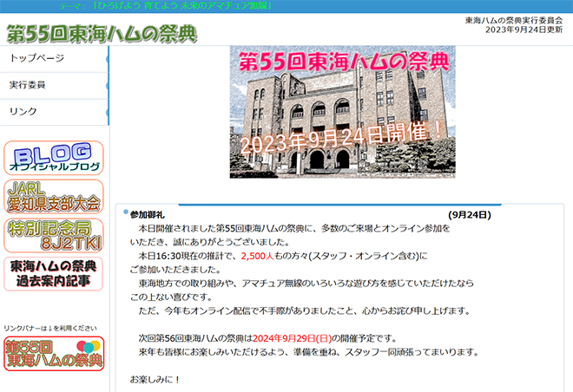Click the 東海ハムの祭典実行委員会 text
573x392 pixels.
514,21
